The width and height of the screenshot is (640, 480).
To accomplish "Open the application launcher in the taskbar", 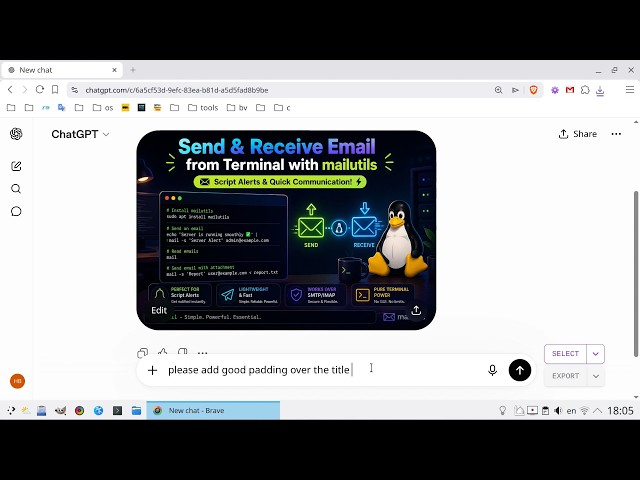I will click(x=11, y=410).
